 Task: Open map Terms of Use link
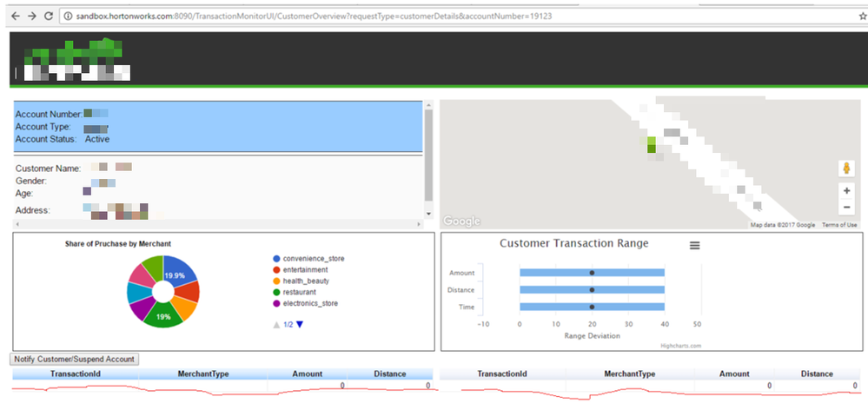[839, 225]
